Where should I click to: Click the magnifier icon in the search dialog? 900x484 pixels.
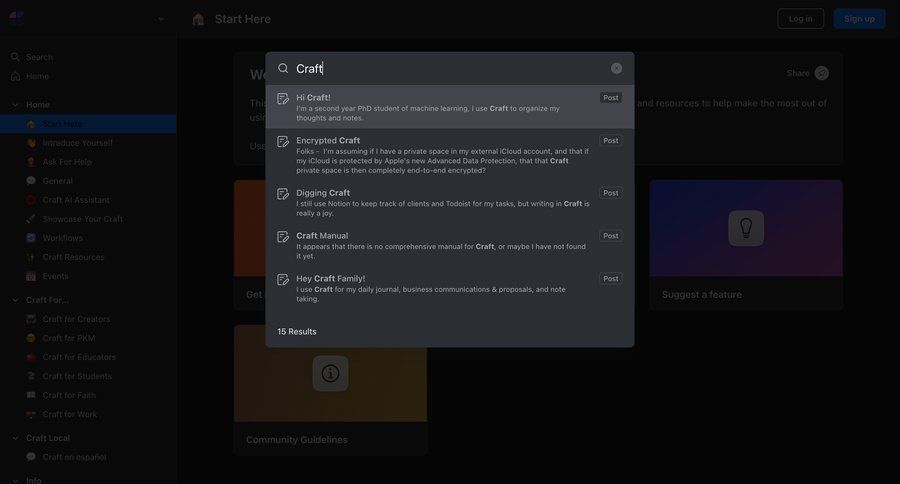coord(283,68)
